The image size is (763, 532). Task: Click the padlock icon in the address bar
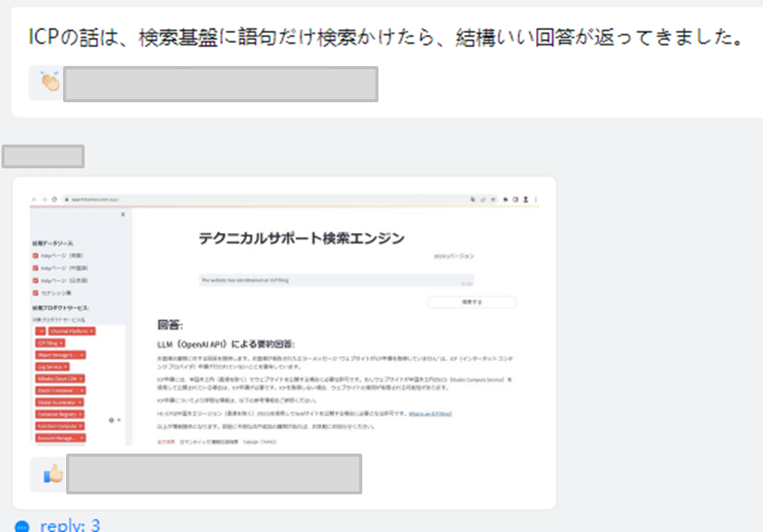point(68,198)
